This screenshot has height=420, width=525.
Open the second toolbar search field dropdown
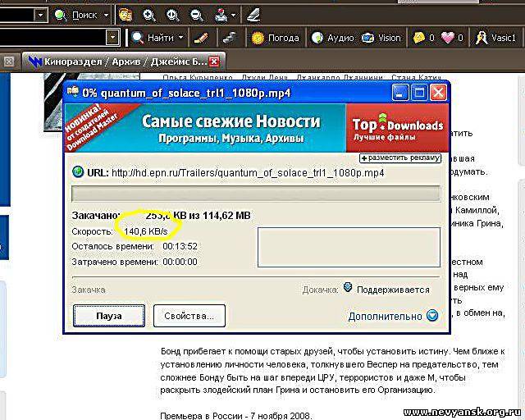pyautogui.click(x=113, y=38)
